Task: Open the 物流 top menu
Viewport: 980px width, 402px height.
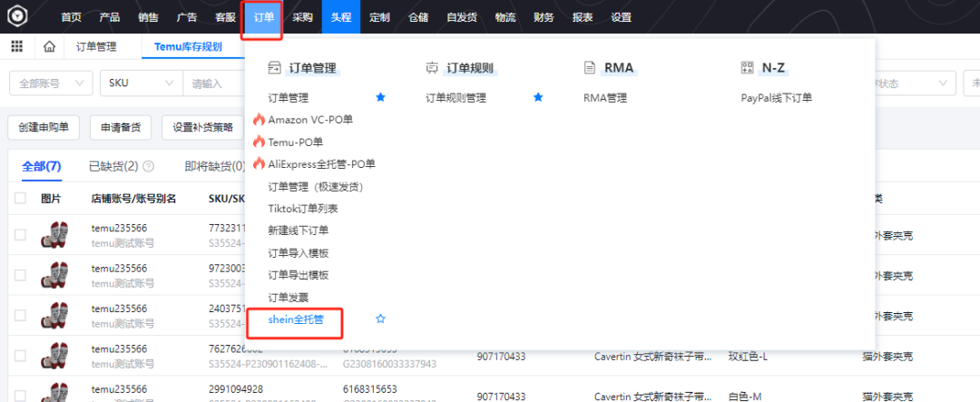Action: pos(505,17)
